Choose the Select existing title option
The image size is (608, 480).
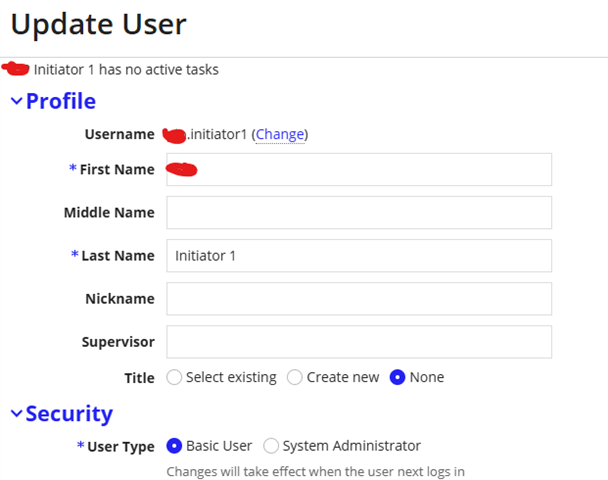[174, 378]
